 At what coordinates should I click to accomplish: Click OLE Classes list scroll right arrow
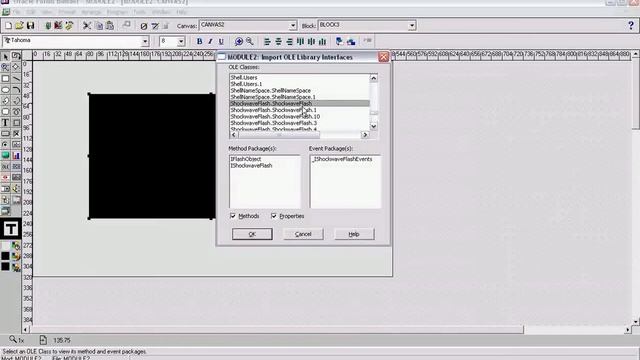(x=365, y=135)
